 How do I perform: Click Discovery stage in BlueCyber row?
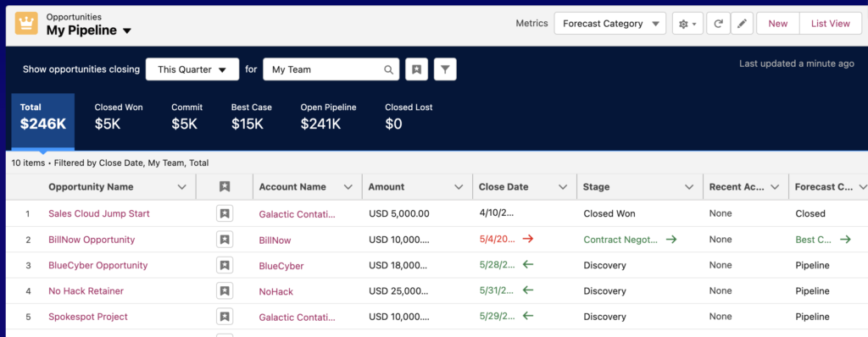(604, 265)
